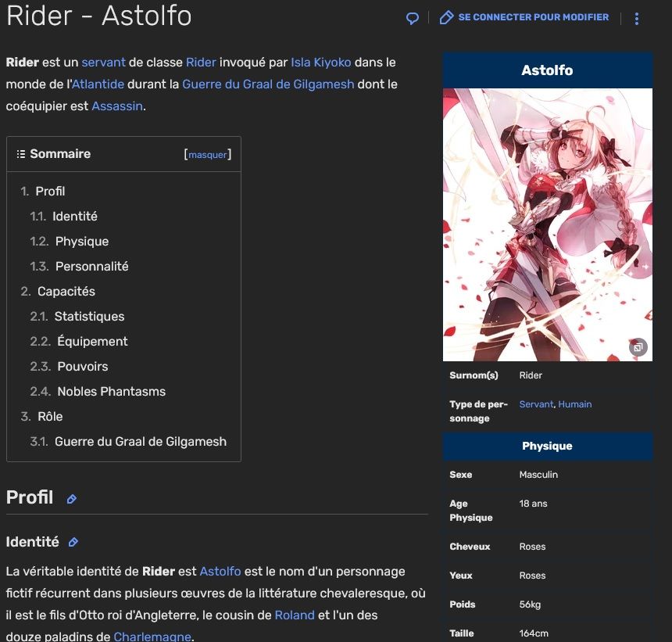Open the comments speech bubble icon
Viewport: 672px width, 642px height.
point(413,18)
